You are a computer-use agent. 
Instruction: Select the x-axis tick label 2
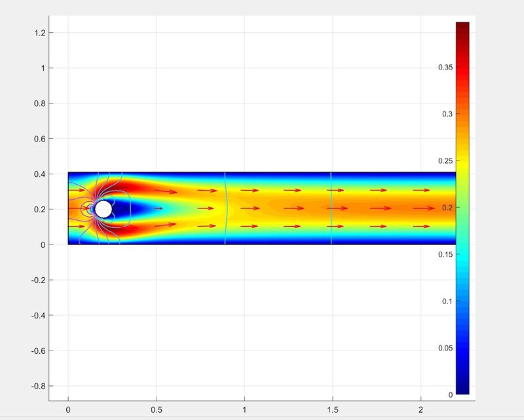coord(421,410)
